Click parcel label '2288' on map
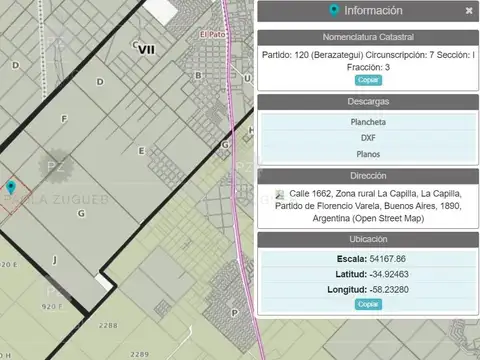The image size is (480, 360). click(x=108, y=325)
